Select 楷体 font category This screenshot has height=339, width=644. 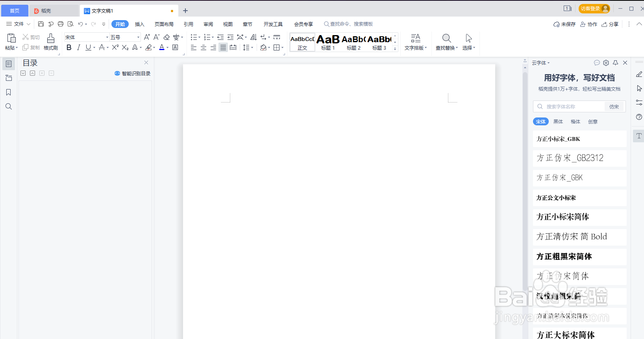(576, 121)
